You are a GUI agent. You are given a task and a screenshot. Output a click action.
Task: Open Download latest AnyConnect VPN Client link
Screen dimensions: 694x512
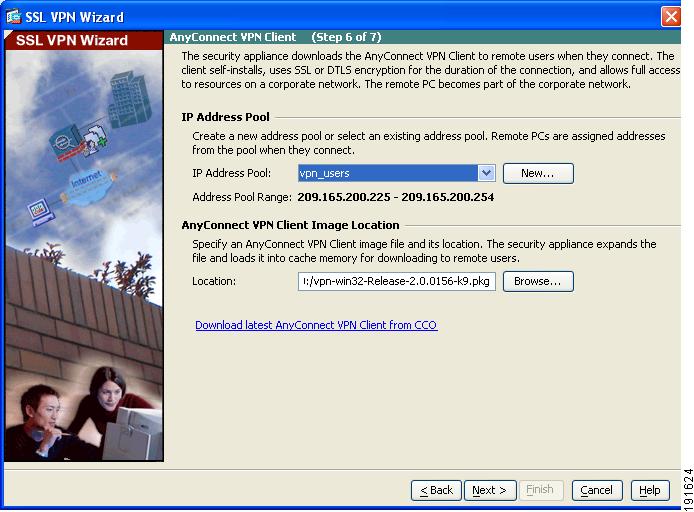(x=316, y=325)
